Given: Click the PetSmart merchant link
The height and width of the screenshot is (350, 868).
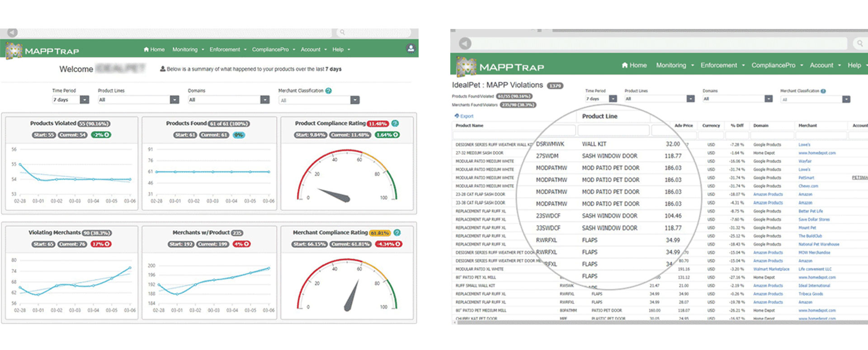Looking at the screenshot, I should [806, 178].
